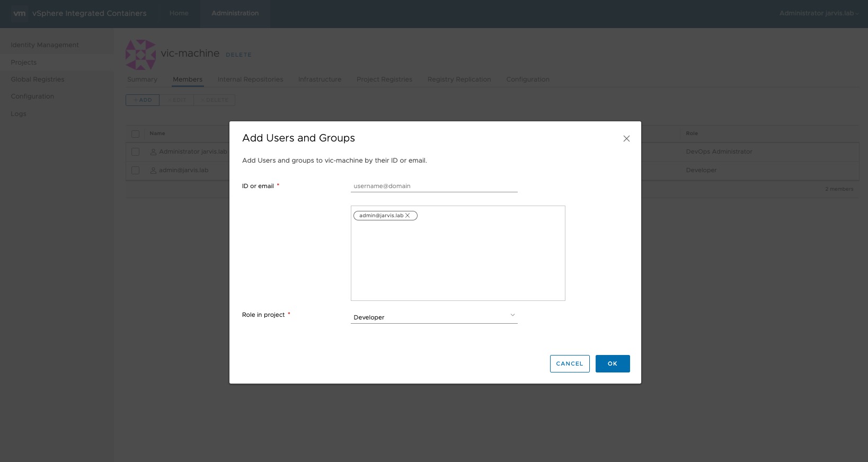Viewport: 868px width, 462px height.
Task: Cancel adding users and groups
Action: click(x=570, y=363)
